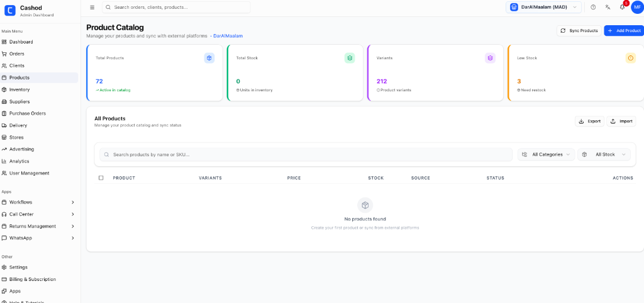Click the Cashod logo icon

(10, 10)
